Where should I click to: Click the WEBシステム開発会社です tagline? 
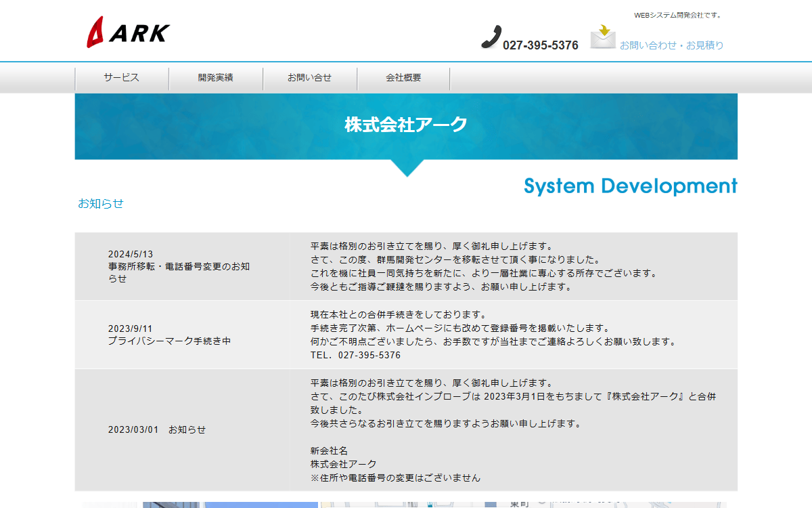[x=678, y=15]
